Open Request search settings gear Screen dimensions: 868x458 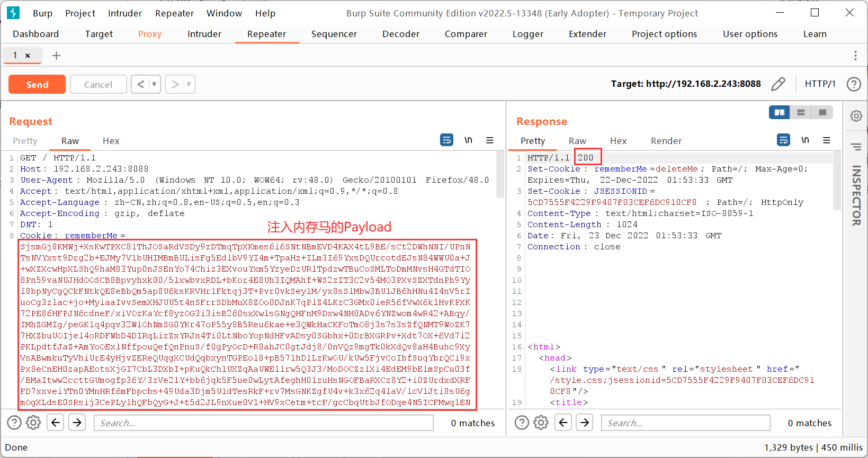click(x=33, y=423)
